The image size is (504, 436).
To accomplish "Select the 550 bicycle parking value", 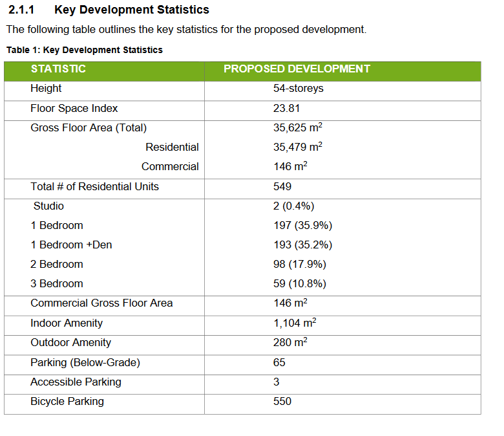I will (282, 401).
